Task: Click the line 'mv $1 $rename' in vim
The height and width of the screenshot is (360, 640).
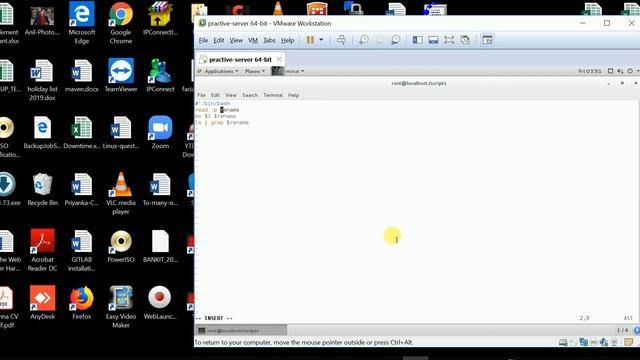Action: click(216, 116)
